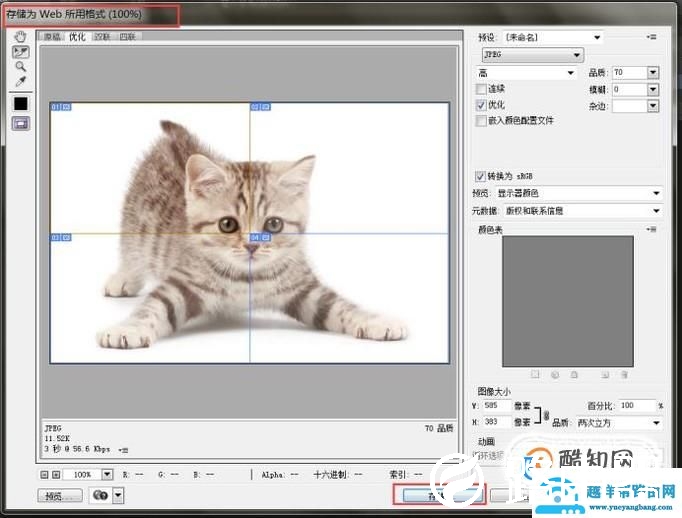The width and height of the screenshot is (682, 518).
Task: Select the Eyedropper tool
Action: pos(20,81)
